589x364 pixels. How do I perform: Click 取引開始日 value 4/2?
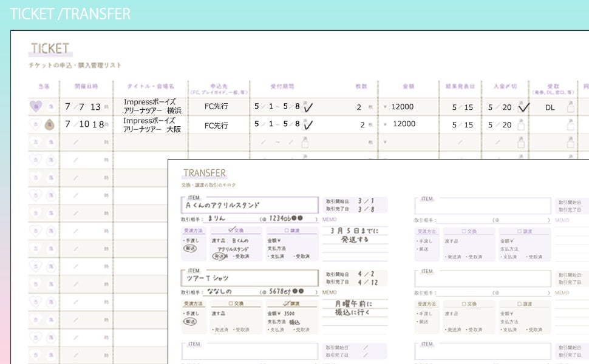(x=366, y=274)
